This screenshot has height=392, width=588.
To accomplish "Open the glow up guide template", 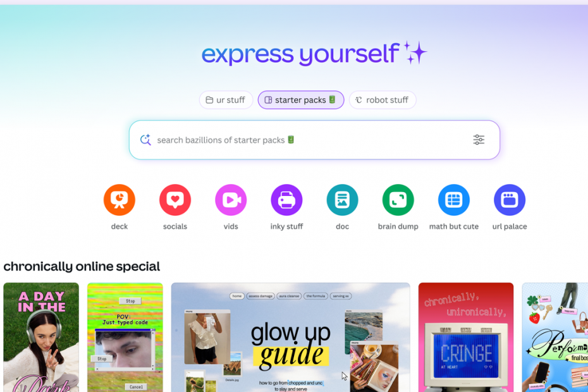I will pyautogui.click(x=291, y=338).
